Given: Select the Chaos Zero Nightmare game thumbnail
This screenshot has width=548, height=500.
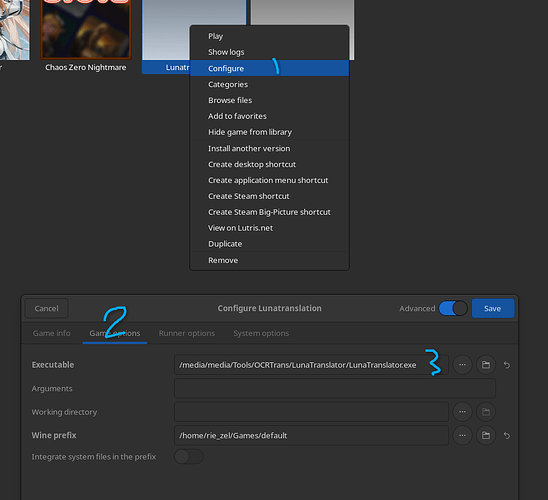Looking at the screenshot, I should point(86,29).
